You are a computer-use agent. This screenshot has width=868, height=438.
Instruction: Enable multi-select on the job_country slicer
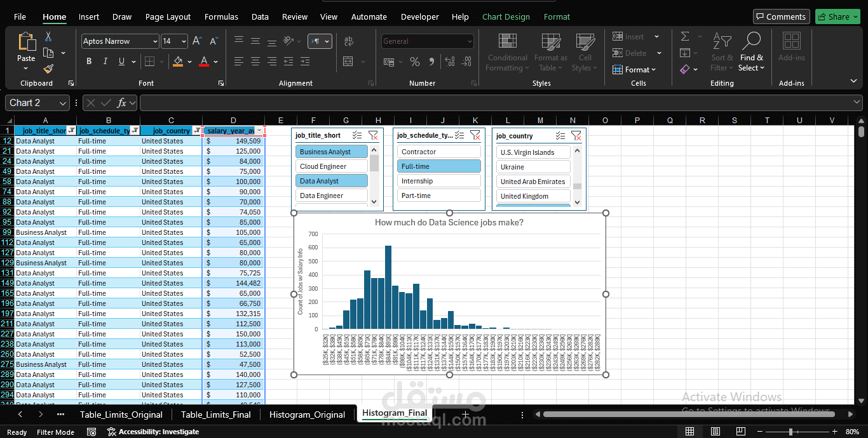click(560, 135)
